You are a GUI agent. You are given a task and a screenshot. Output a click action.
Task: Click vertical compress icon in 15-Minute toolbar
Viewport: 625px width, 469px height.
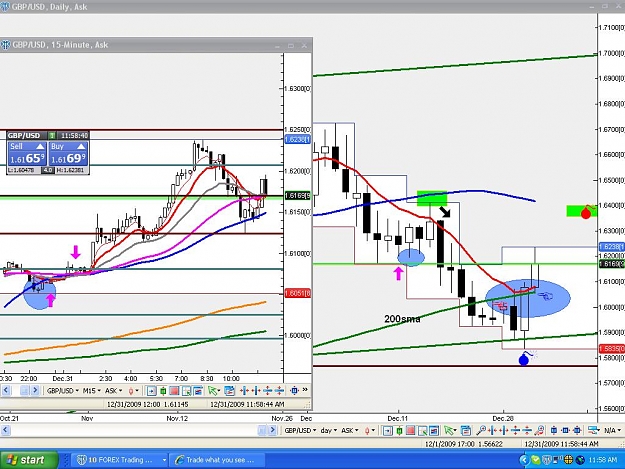click(x=279, y=391)
